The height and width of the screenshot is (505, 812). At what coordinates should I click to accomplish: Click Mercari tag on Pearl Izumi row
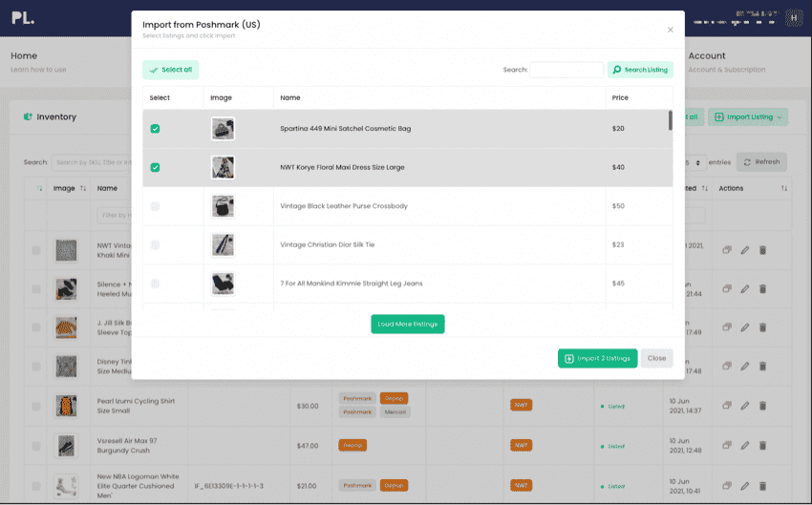[395, 411]
